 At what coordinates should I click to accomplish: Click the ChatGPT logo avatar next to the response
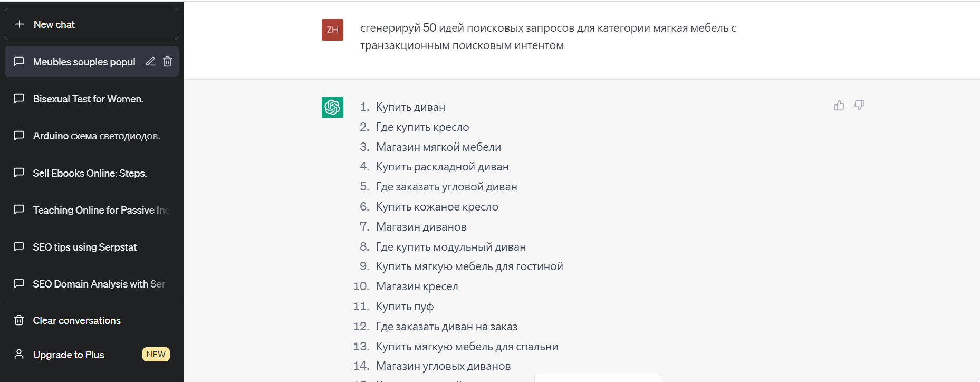click(x=332, y=107)
